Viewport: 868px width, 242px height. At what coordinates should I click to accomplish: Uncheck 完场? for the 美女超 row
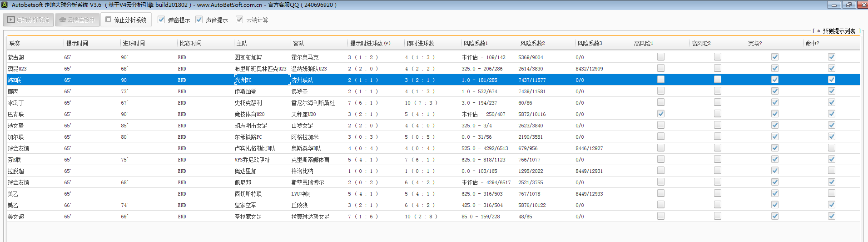(x=774, y=216)
